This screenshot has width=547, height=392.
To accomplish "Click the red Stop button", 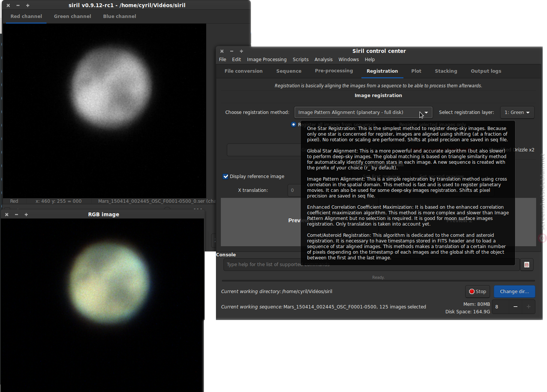I will click(x=478, y=292).
